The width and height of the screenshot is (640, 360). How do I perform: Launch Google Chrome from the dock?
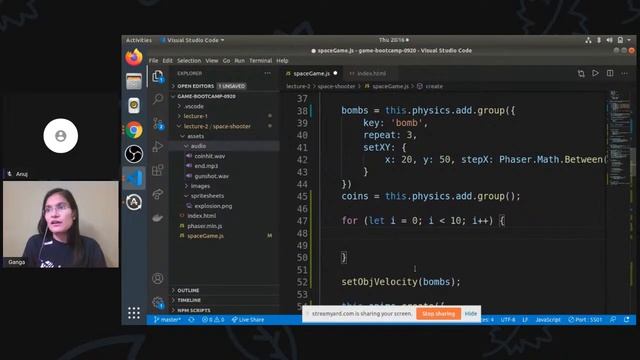[x=134, y=130]
